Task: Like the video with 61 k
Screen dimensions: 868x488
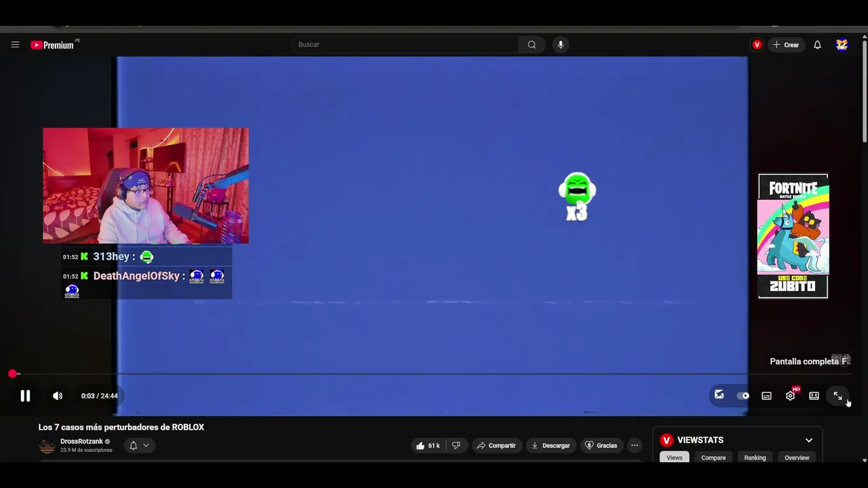Action: 428,445
